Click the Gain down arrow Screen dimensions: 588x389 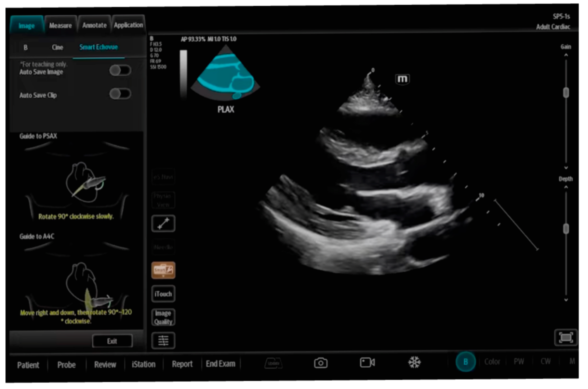(x=566, y=168)
